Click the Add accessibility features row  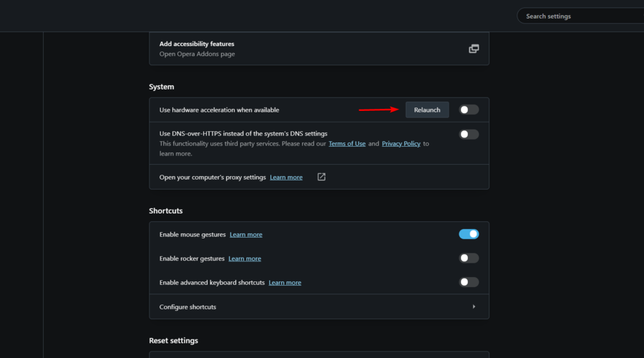coord(319,49)
